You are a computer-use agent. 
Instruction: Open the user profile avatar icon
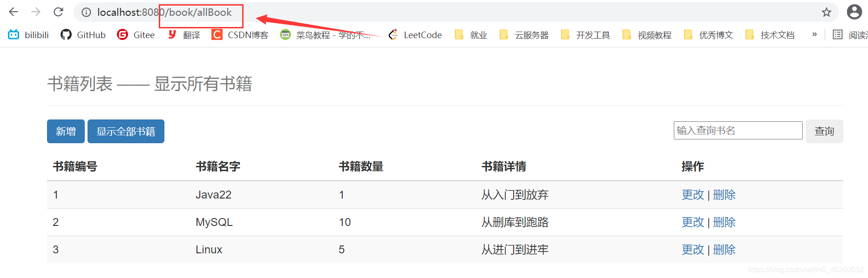tap(854, 12)
